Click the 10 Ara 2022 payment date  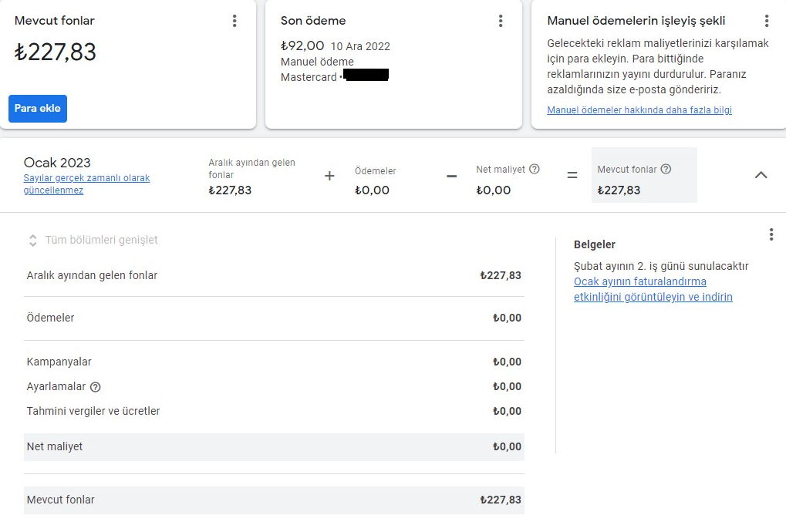click(360, 46)
